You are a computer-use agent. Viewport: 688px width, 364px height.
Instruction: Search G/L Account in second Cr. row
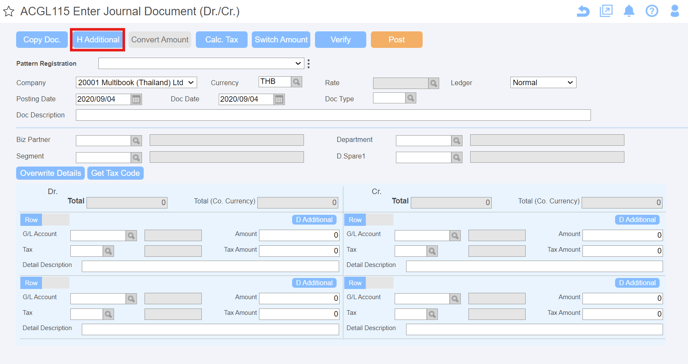[455, 299]
